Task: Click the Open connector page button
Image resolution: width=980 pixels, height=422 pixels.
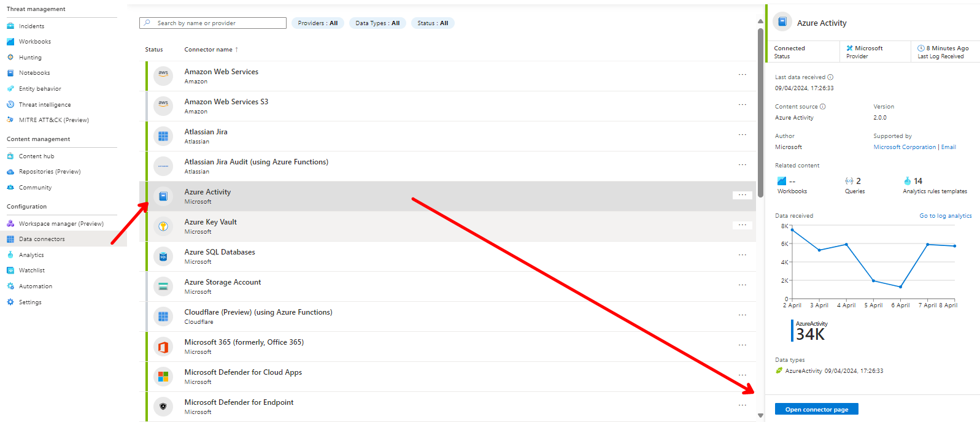Action: point(816,409)
